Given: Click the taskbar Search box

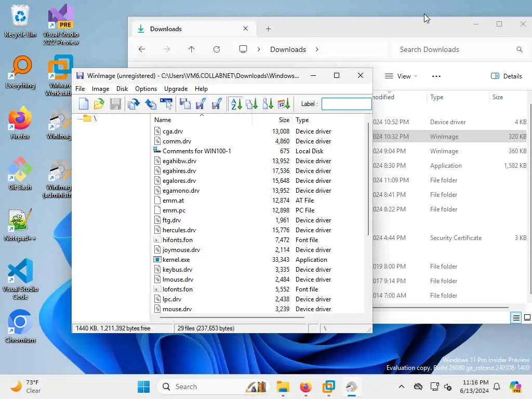Looking at the screenshot, I should [x=212, y=387].
